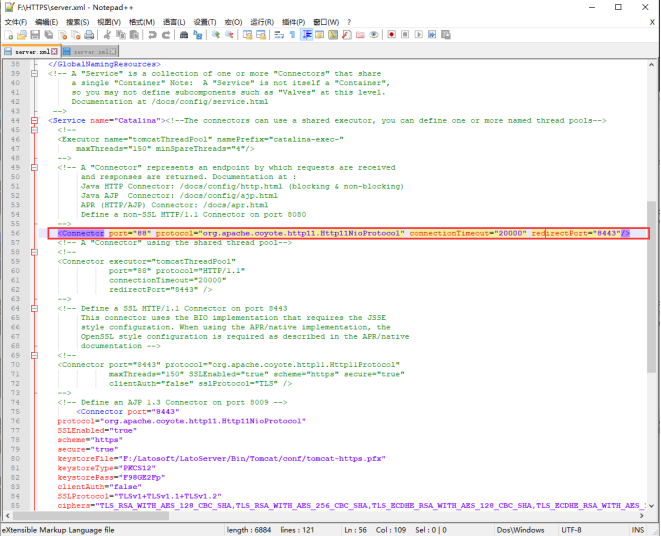The height and width of the screenshot is (536, 661).
Task: Open Find with the binoculars icon
Action: (x=184, y=35)
